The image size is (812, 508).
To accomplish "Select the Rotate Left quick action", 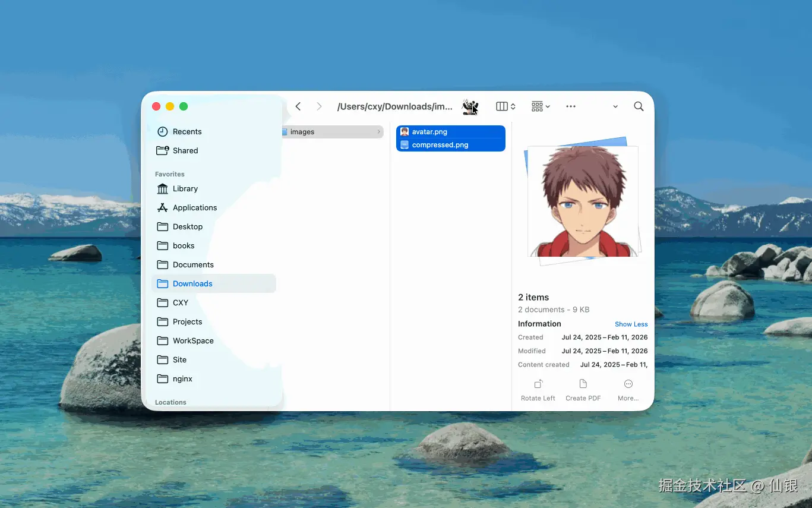I will coord(538,390).
